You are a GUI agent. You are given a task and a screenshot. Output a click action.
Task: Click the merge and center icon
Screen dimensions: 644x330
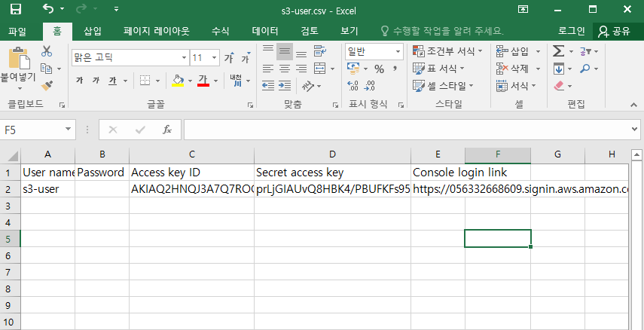coord(319,69)
